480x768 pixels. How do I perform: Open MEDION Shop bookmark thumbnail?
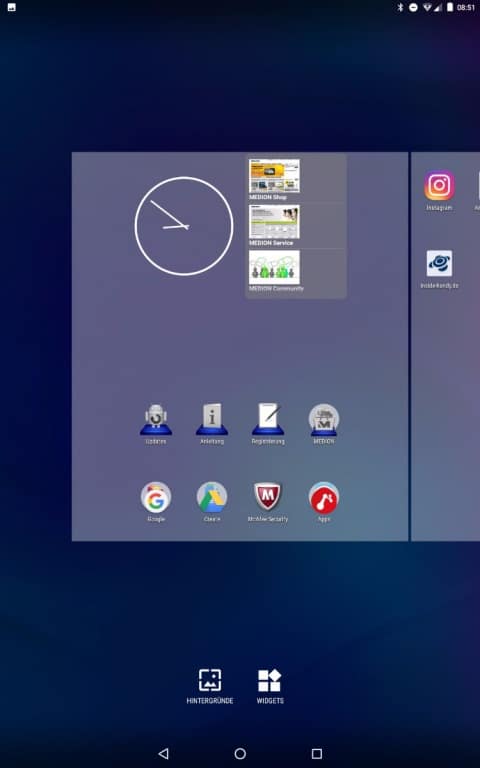pyautogui.click(x=274, y=176)
